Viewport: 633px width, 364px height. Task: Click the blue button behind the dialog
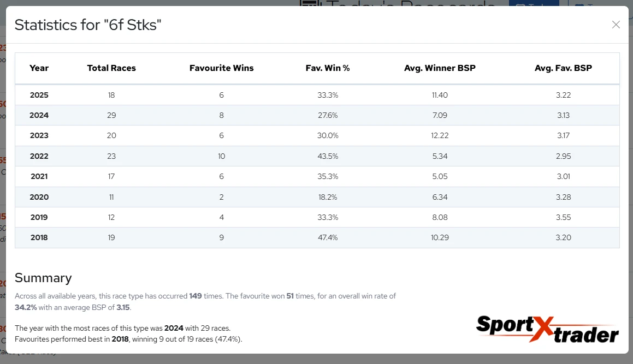pos(534,3)
